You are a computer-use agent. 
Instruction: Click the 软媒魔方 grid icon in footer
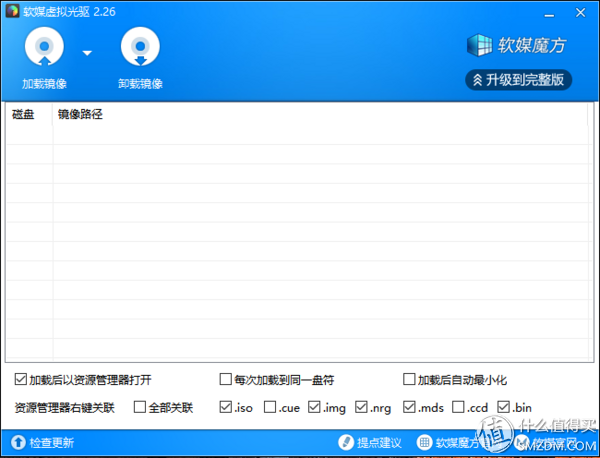click(x=424, y=443)
